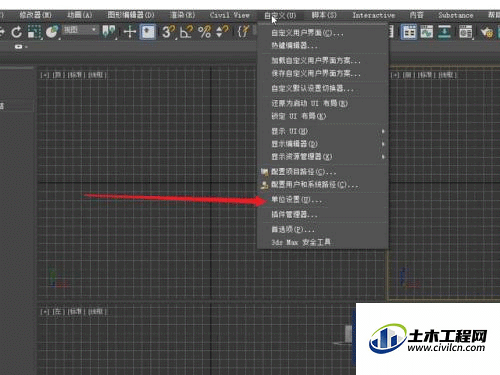Open the 内容 menu
The height and width of the screenshot is (375, 500).
417,15
